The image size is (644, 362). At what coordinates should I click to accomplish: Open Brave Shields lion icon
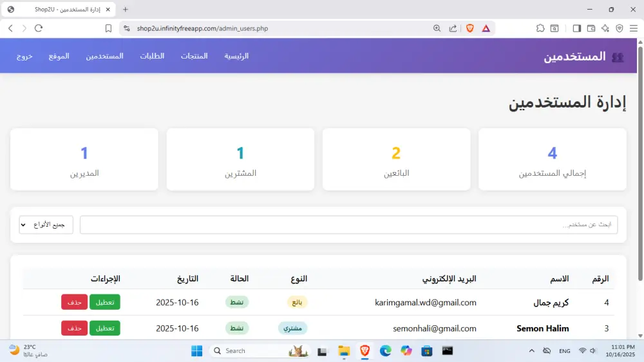click(470, 28)
